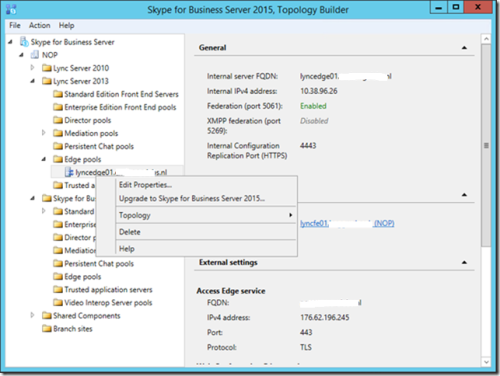The height and width of the screenshot is (376, 500).
Task: Click the Shared Components folder icon
Action: click(x=47, y=315)
